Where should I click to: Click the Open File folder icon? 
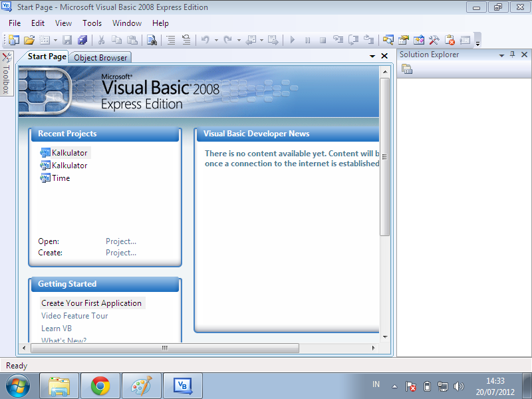coord(29,40)
